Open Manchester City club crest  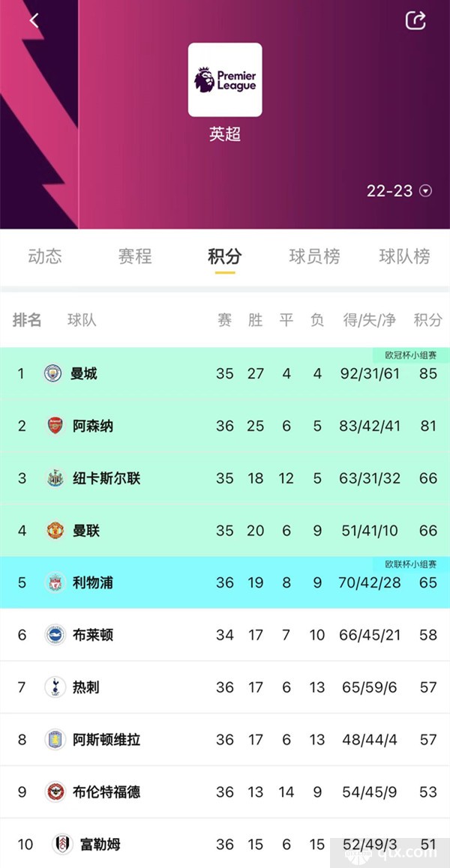[53, 373]
